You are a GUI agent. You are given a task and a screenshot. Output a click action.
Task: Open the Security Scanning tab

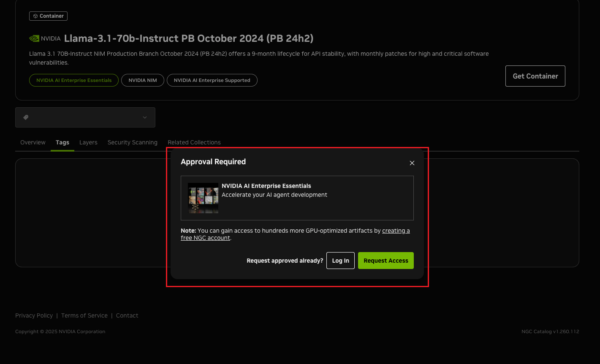point(133,142)
